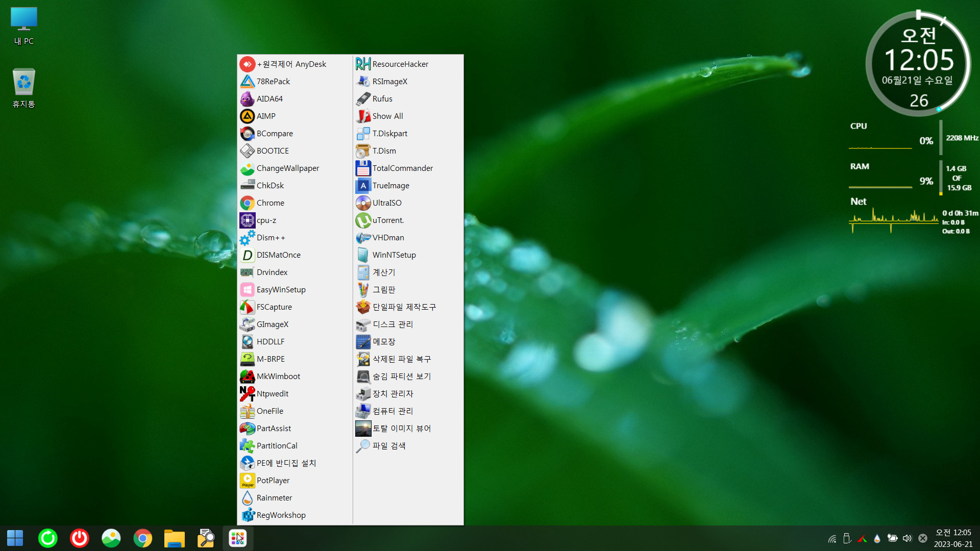This screenshot has width=980, height=551.
Task: Open the Ntpwedit key icon
Action: [248, 394]
